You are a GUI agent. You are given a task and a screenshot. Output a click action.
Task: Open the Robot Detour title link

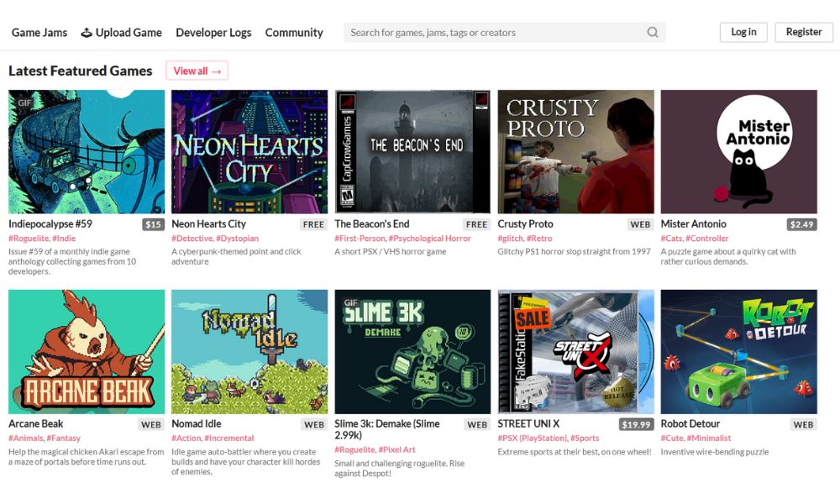tap(690, 424)
